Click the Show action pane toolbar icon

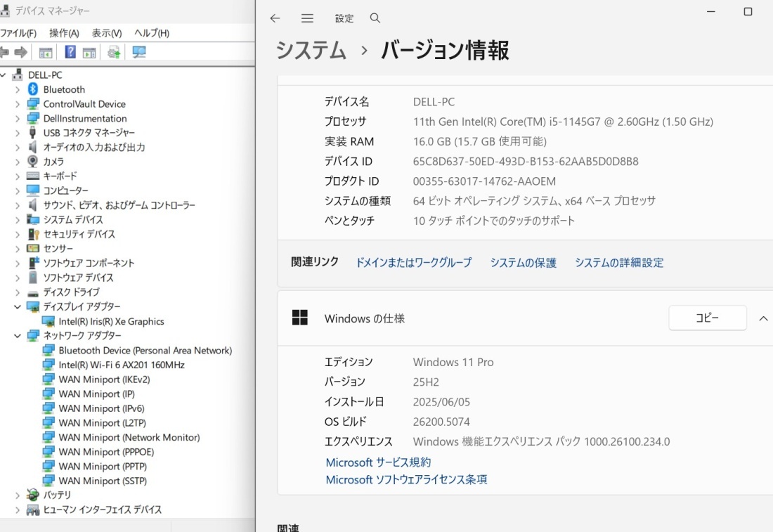point(89,51)
